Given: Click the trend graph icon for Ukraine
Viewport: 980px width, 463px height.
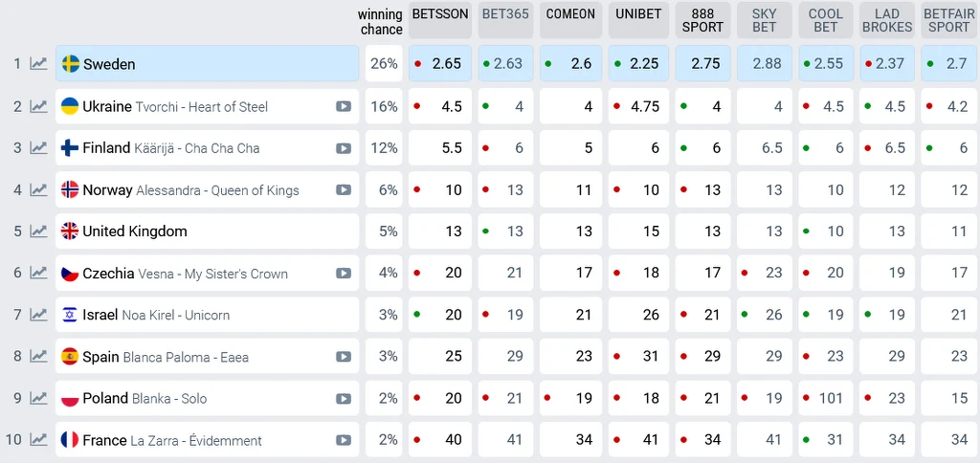Looking at the screenshot, I should click(x=38, y=106).
